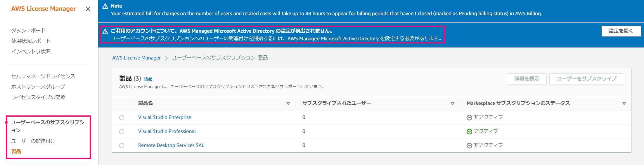Click the breadcrumb text ユーザーベースのサブスクリプション: 製品
The image size is (644, 165).
(x=220, y=58)
